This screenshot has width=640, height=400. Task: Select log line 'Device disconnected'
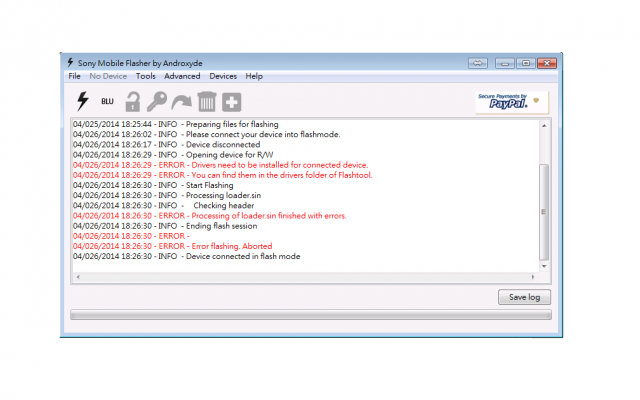(x=167, y=144)
